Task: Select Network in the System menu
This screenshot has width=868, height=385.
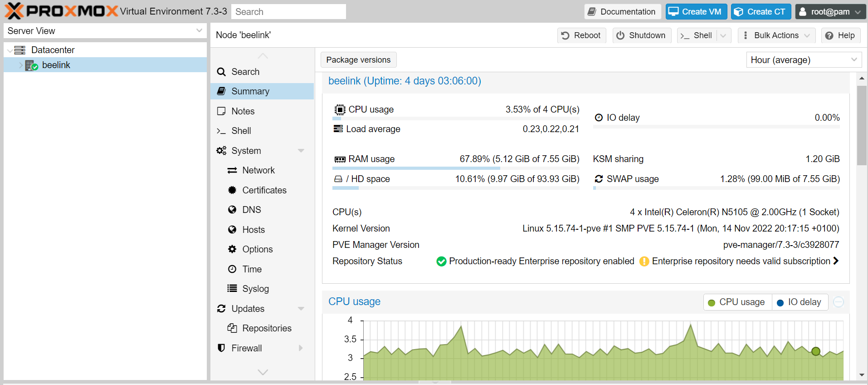Action: click(x=258, y=170)
